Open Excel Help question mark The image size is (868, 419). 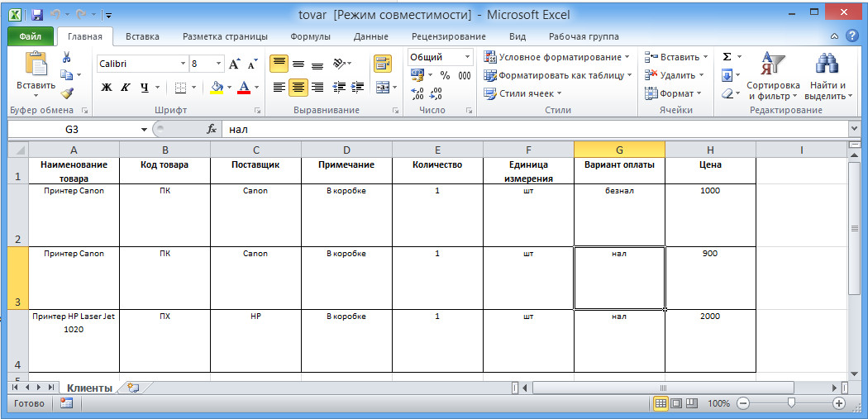[x=852, y=36]
